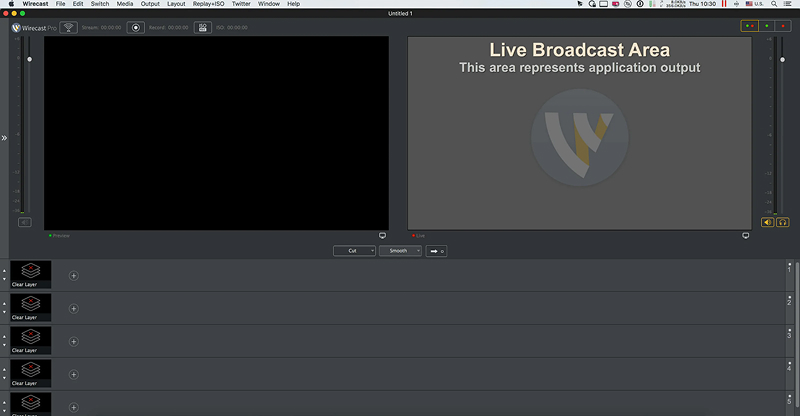Switch to live-only layout (red dot)
This screenshot has height=416, width=800.
coord(783,26)
